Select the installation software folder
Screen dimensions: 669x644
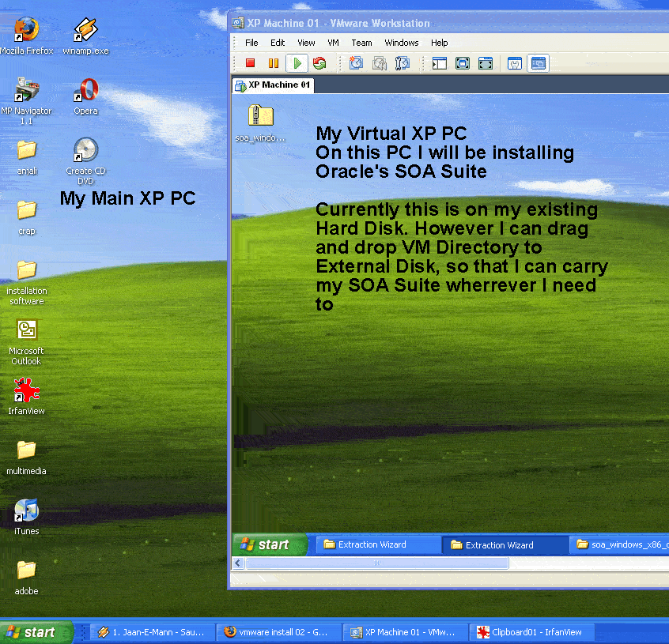point(26,283)
